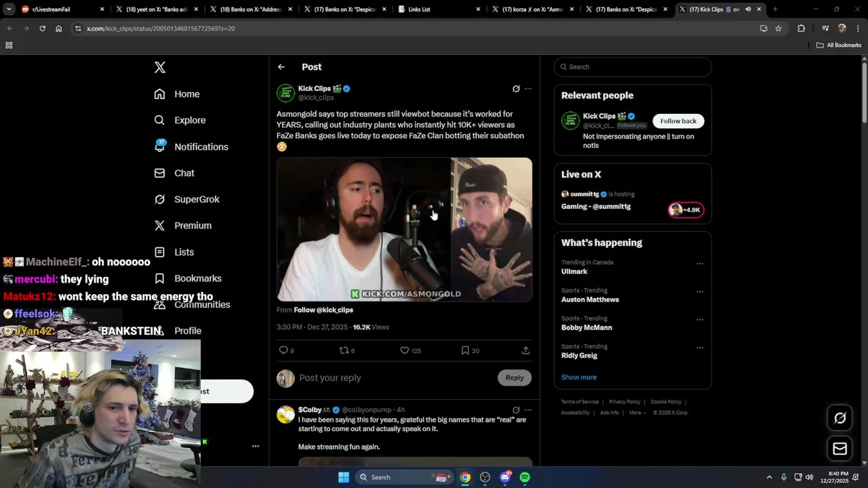Follow @kick_clips link under video
The width and height of the screenshot is (868, 488).
[323, 310]
